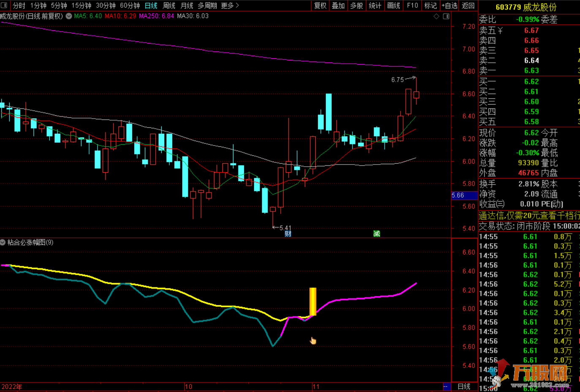Click the 2022年 date label
This screenshot has width=580, height=392.
point(12,387)
